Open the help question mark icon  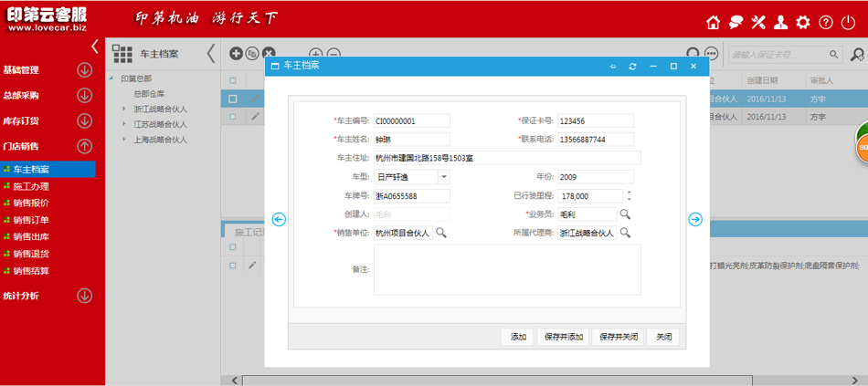tap(826, 23)
